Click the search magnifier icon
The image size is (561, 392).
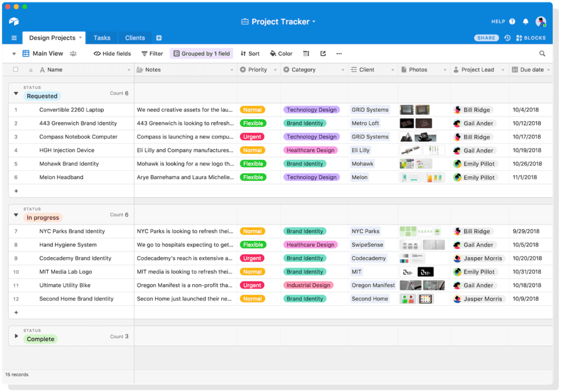point(542,54)
